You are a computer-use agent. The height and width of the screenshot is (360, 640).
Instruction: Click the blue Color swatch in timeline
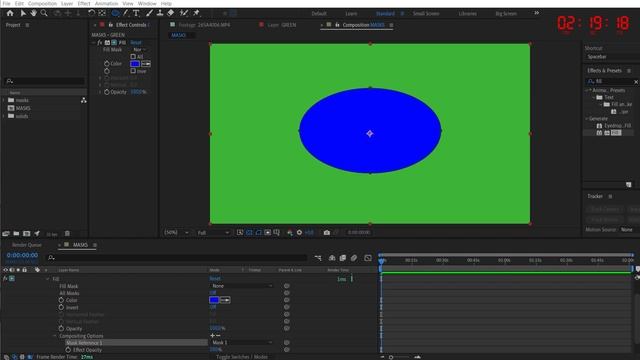pyautogui.click(x=214, y=300)
